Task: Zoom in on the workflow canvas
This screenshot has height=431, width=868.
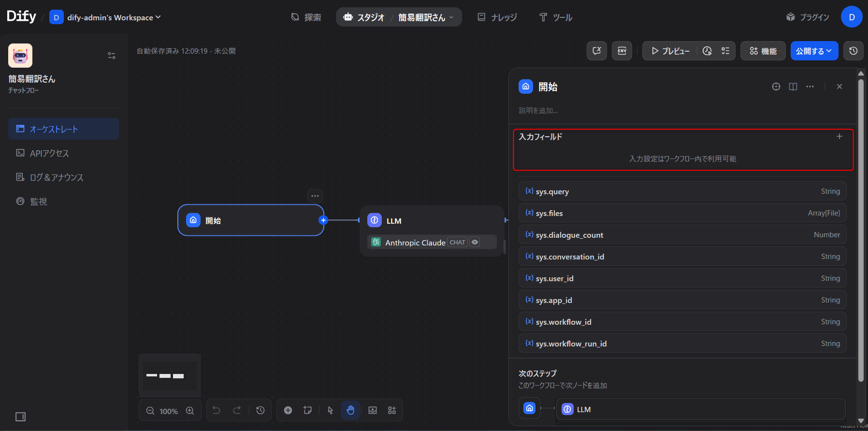Action: 190,411
